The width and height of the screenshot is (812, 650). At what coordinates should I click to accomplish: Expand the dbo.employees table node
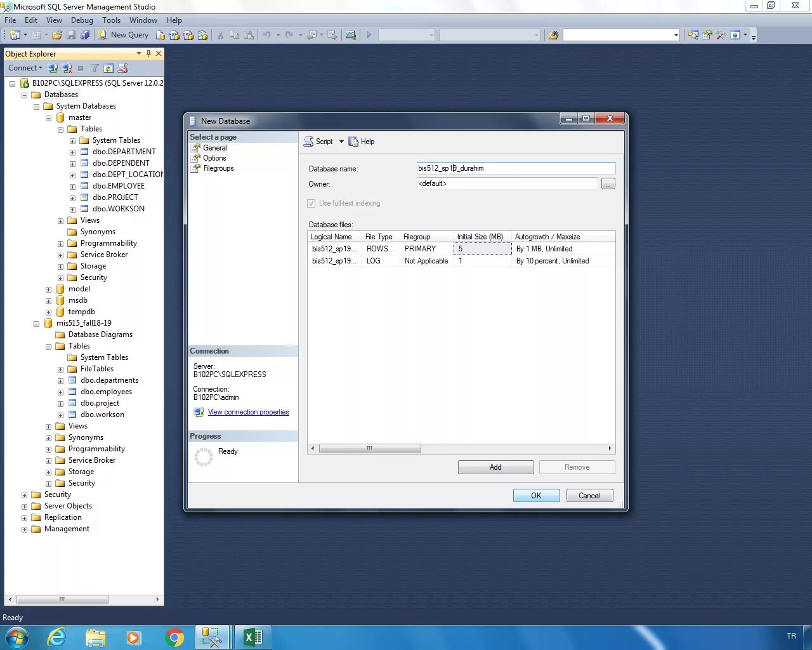pos(60,392)
